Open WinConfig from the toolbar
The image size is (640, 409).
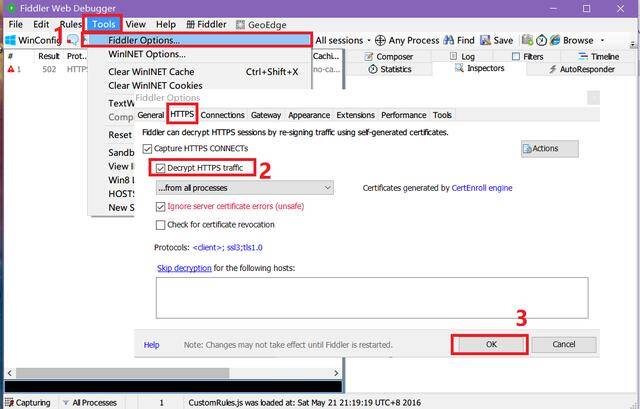(33, 40)
